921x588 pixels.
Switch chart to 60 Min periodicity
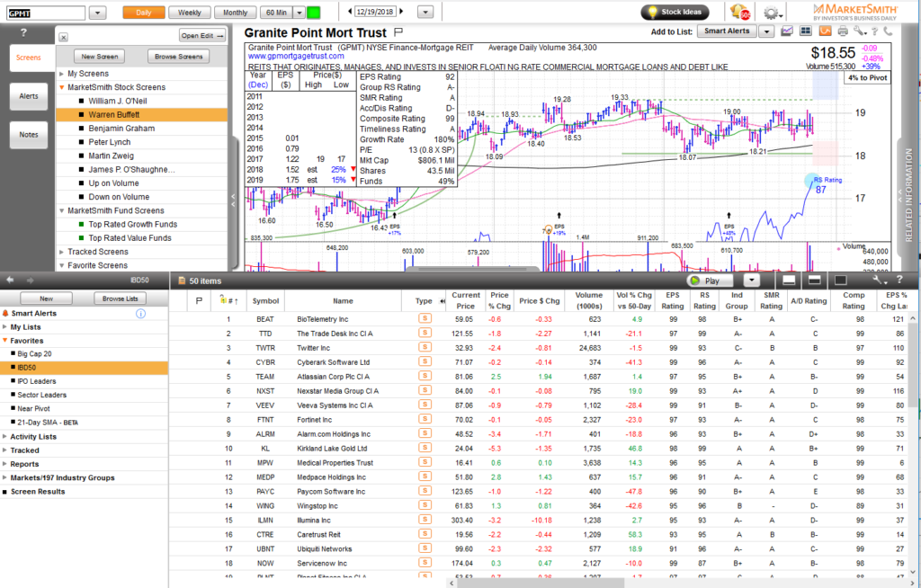pyautogui.click(x=276, y=13)
